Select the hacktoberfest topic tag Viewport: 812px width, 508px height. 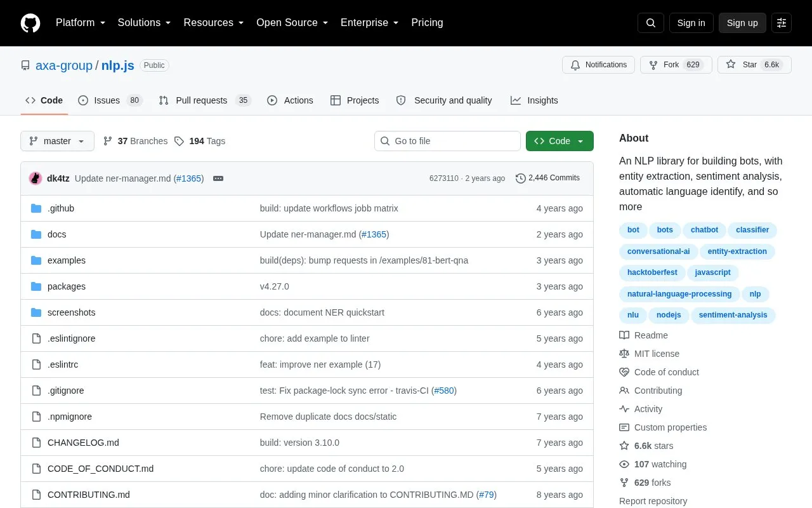point(652,272)
